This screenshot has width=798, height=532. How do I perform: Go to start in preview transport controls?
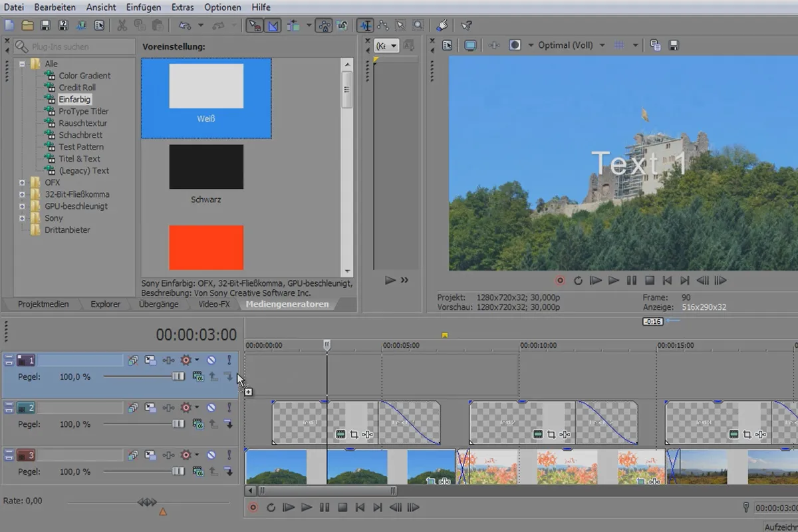(x=668, y=281)
